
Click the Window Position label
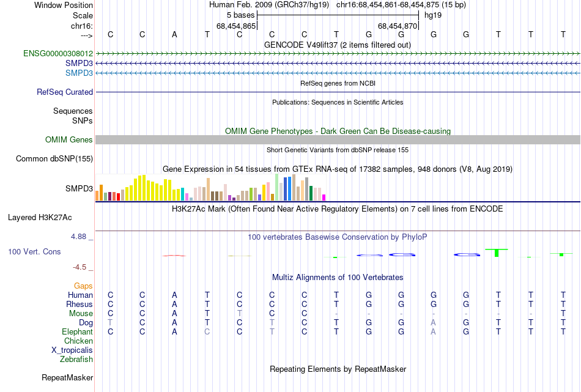tap(64, 5)
